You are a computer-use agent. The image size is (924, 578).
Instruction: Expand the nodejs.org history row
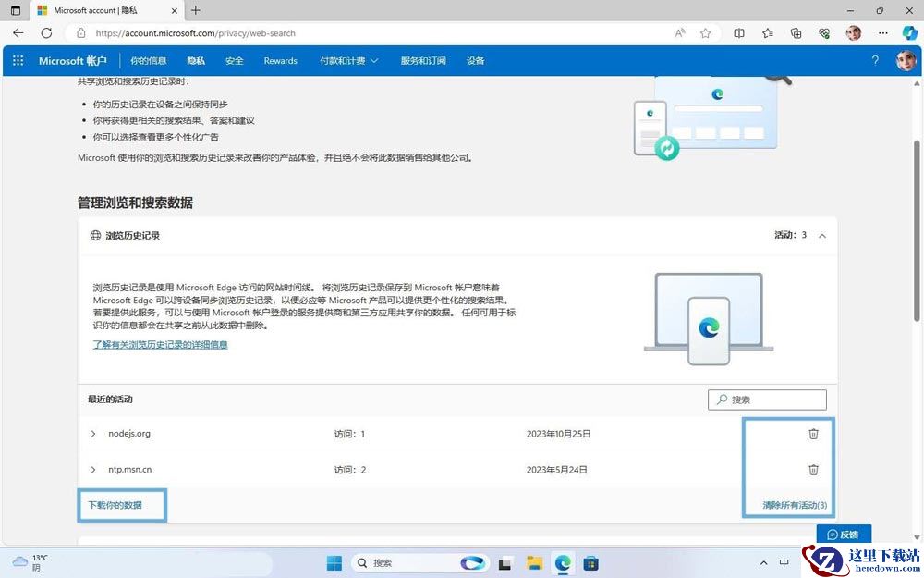[92, 434]
